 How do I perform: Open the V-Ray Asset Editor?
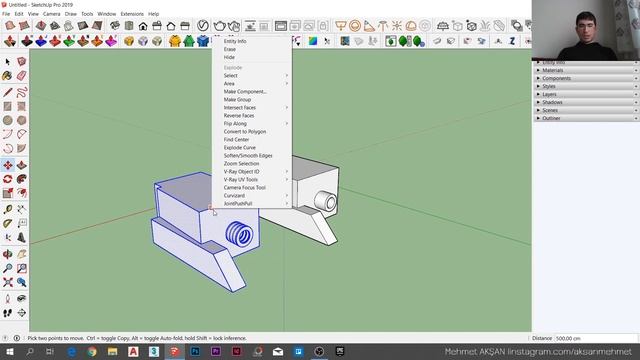coord(202,26)
